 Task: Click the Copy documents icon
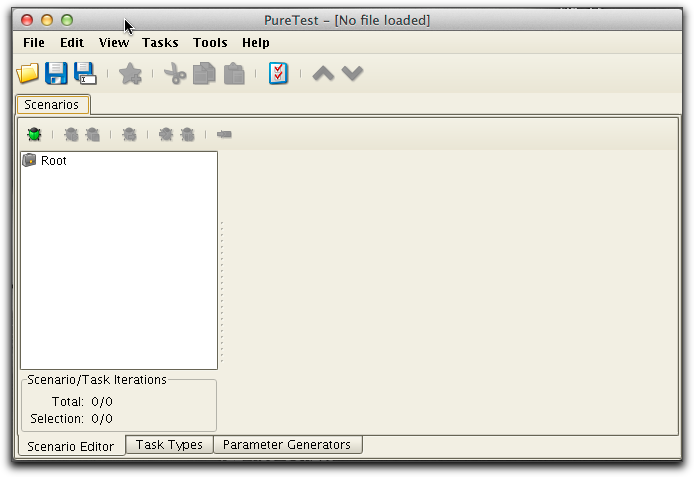[x=204, y=73]
